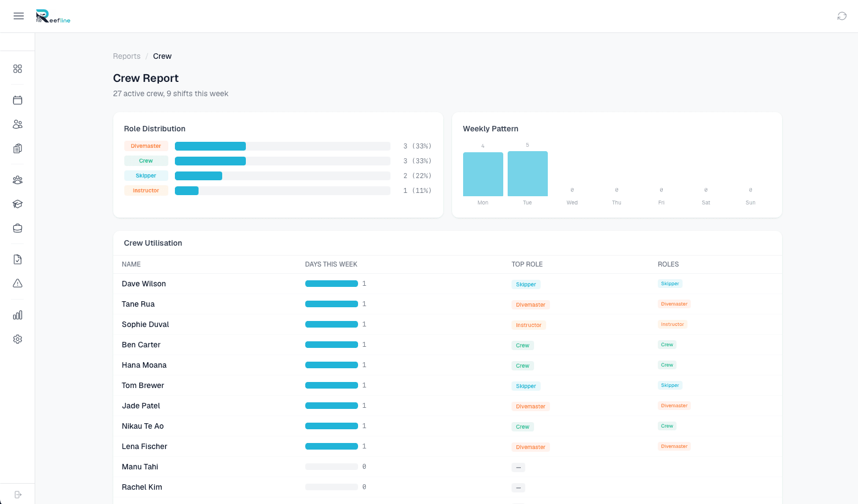Screen dimensions: 858x504
Task: Click the Tuesday bar in Weekly Pattern
Action: point(527,174)
